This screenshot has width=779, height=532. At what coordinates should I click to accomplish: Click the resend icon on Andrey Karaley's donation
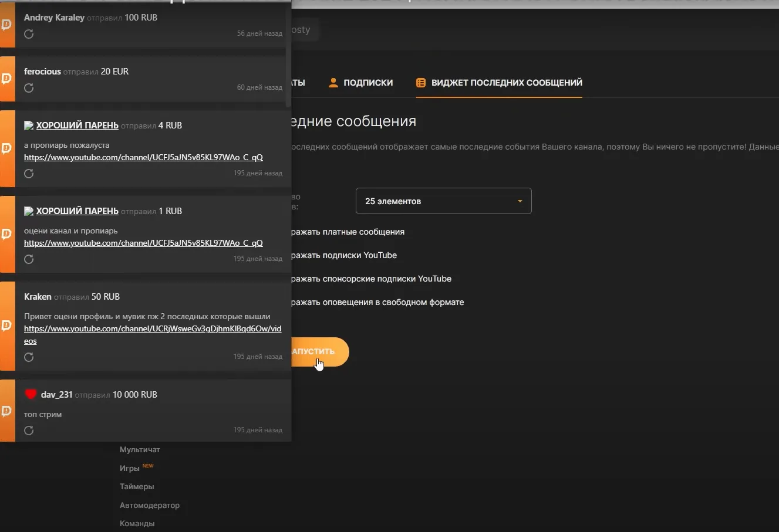[28, 34]
